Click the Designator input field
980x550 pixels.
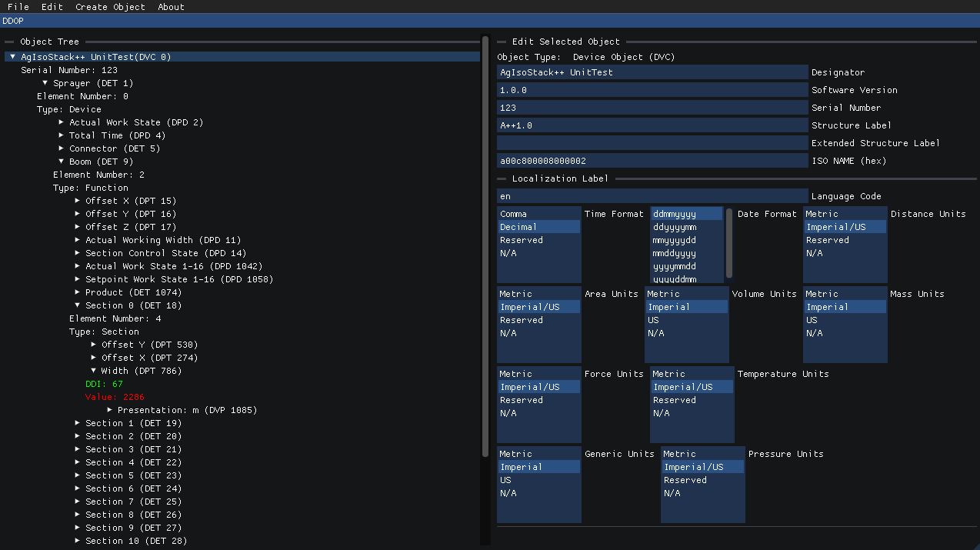(652, 72)
